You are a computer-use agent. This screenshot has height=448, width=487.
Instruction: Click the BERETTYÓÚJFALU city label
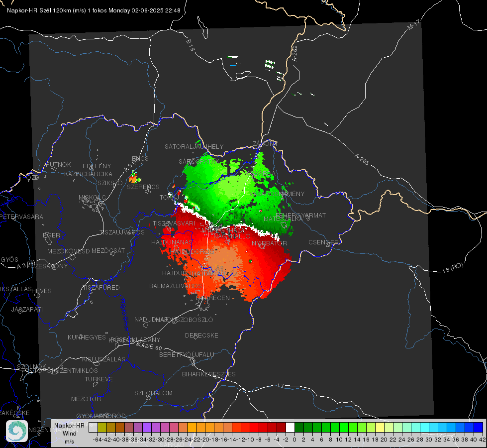pyautogui.click(x=187, y=355)
